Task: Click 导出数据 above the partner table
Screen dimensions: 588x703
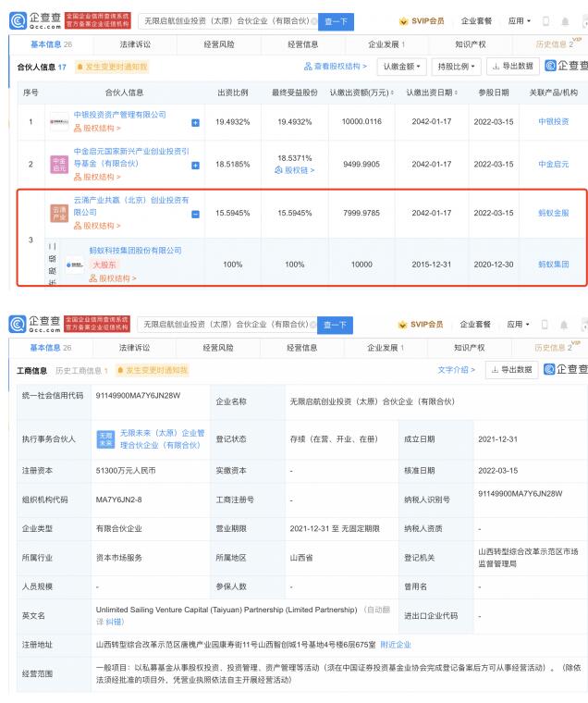Action: (x=513, y=67)
